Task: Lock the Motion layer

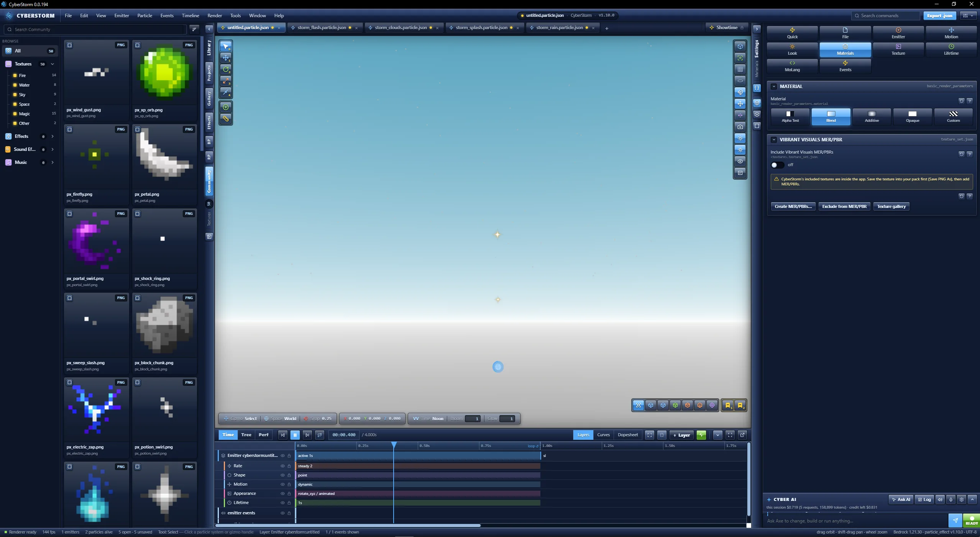Action: coord(289,485)
